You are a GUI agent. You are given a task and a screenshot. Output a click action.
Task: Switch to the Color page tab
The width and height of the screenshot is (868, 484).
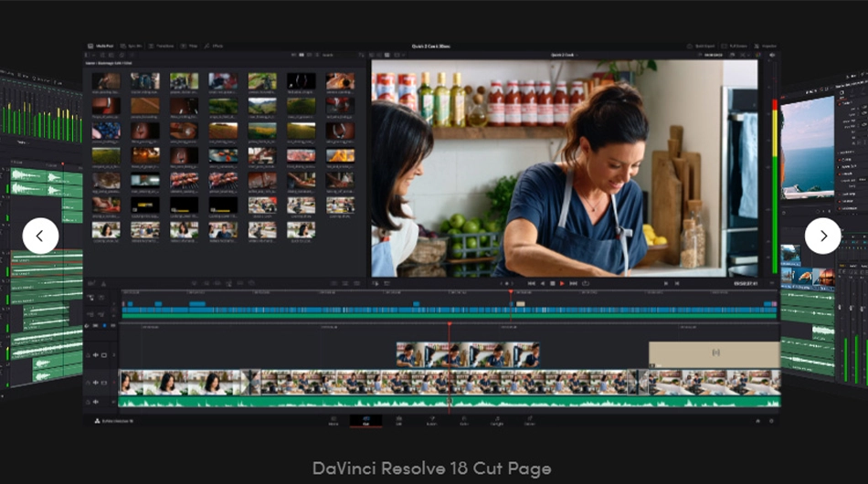coord(464,421)
